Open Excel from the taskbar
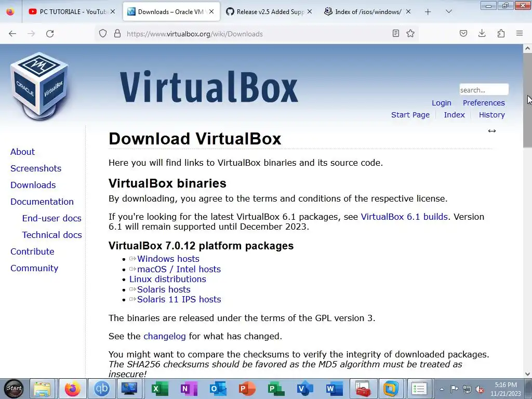 click(159, 389)
